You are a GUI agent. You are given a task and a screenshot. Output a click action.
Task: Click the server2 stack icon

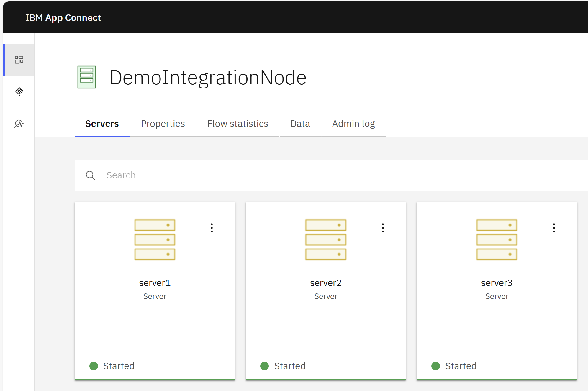[326, 239]
